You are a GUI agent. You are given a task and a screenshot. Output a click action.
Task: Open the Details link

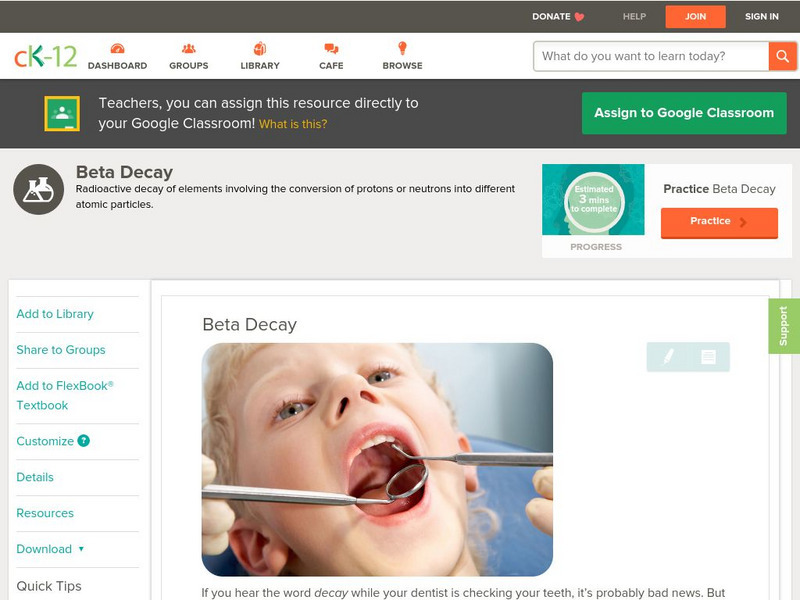35,477
